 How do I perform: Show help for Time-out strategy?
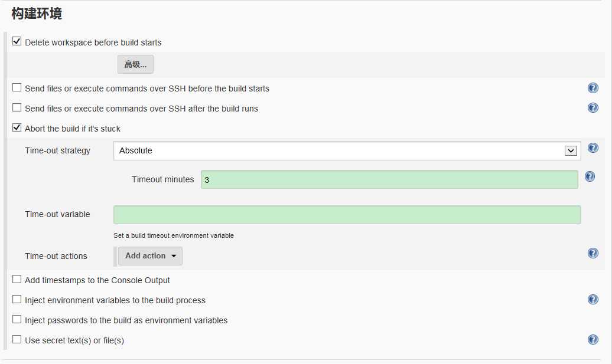pyautogui.click(x=593, y=148)
